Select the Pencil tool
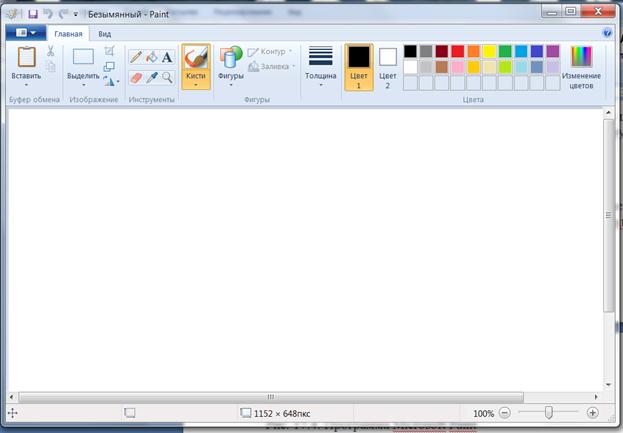Screen dimensions: 623x433 (136, 57)
